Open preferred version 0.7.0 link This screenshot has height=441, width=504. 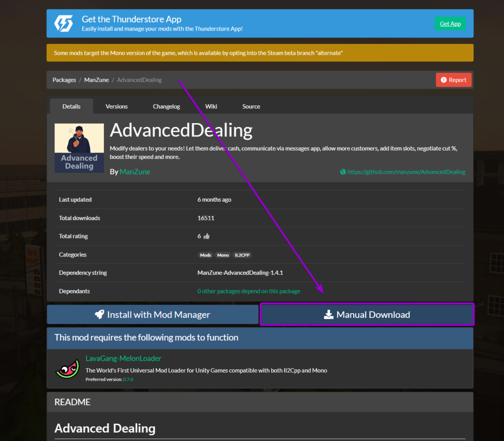[x=128, y=379]
